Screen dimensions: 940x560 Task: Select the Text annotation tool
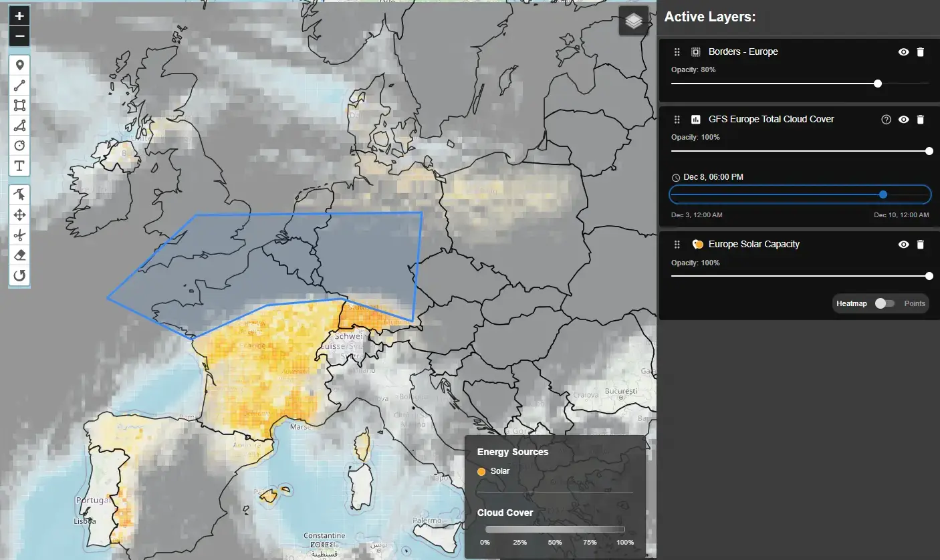(19, 166)
